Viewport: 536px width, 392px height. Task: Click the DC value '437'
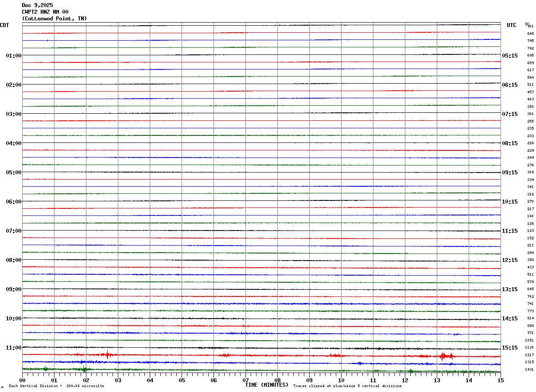pos(530,267)
